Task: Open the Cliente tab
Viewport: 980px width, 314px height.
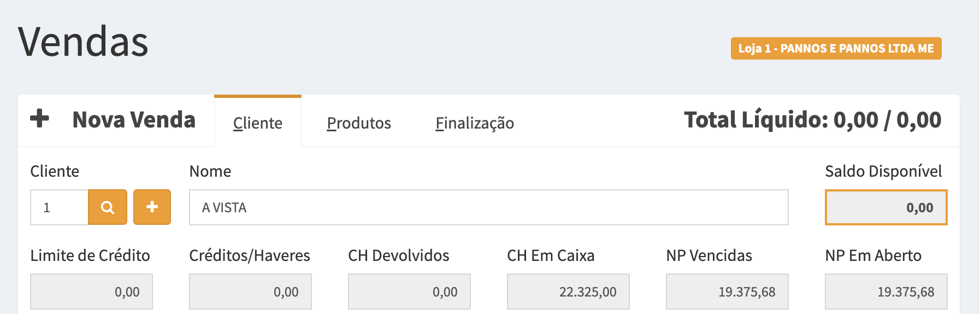Action: click(257, 123)
